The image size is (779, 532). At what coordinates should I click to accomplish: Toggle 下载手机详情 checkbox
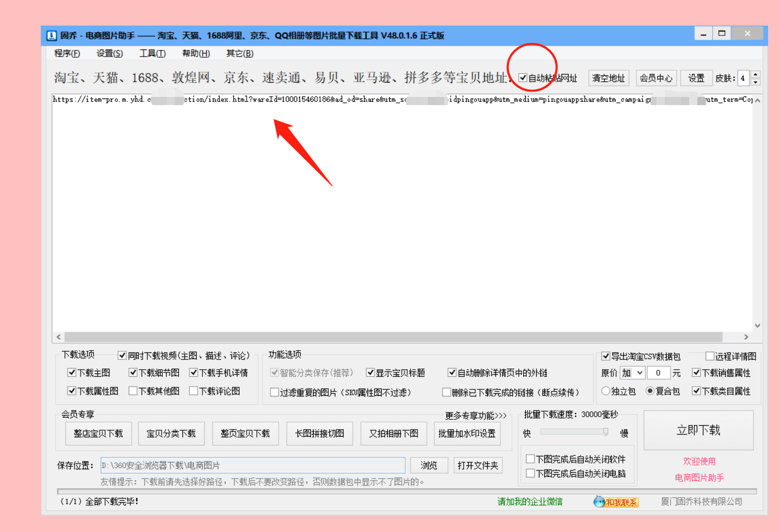[x=193, y=372]
